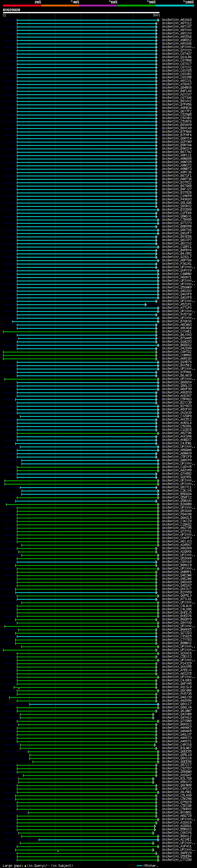Open the UniRef100_A9TS12 hit
Viewport: 197px width, 868px height.
(x=177, y=23)
